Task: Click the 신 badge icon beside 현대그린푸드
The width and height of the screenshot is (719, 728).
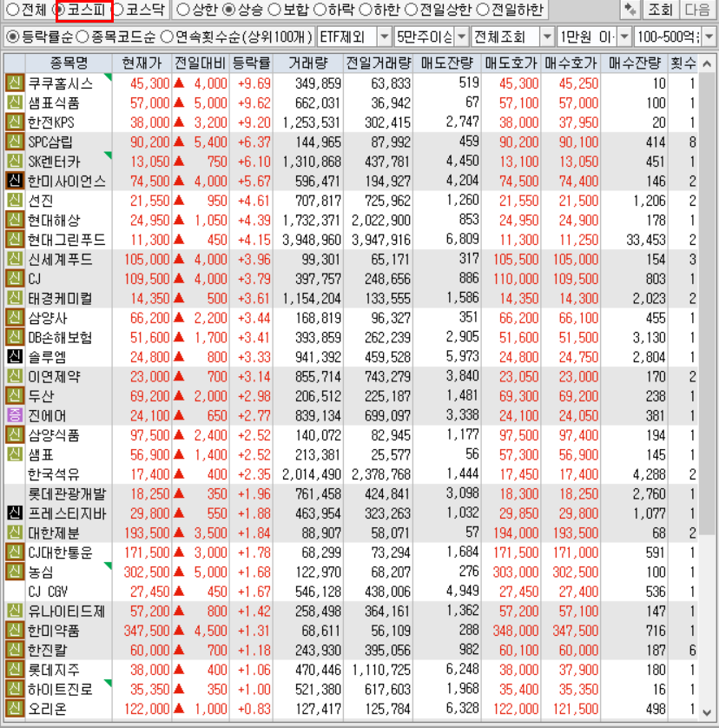Action: (x=15, y=239)
